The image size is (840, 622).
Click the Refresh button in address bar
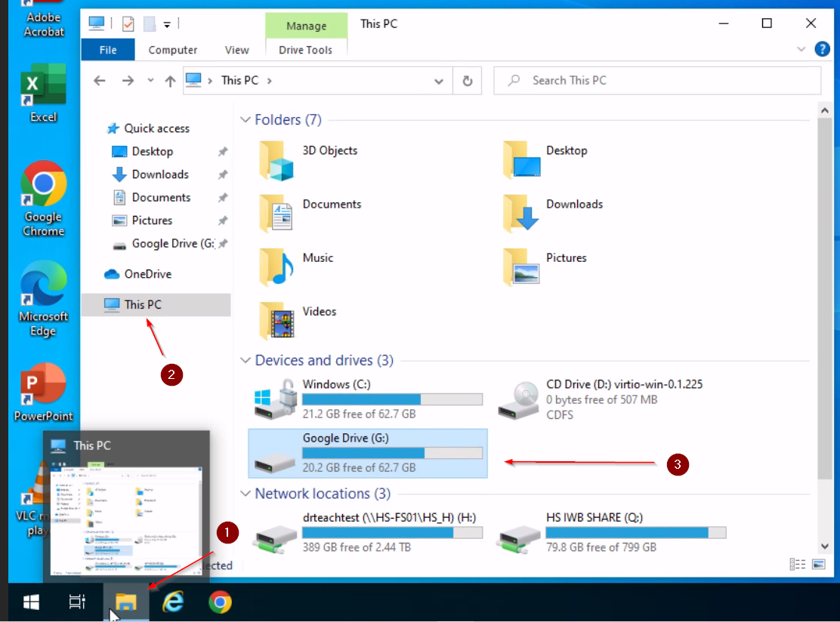[468, 81]
